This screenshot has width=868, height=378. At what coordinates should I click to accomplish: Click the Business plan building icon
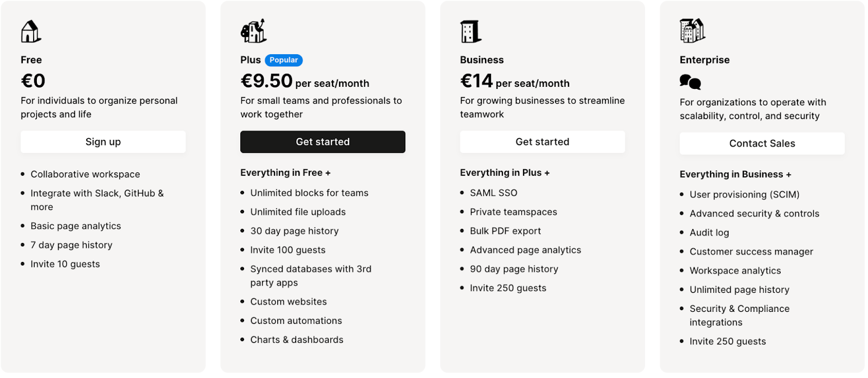pyautogui.click(x=470, y=31)
